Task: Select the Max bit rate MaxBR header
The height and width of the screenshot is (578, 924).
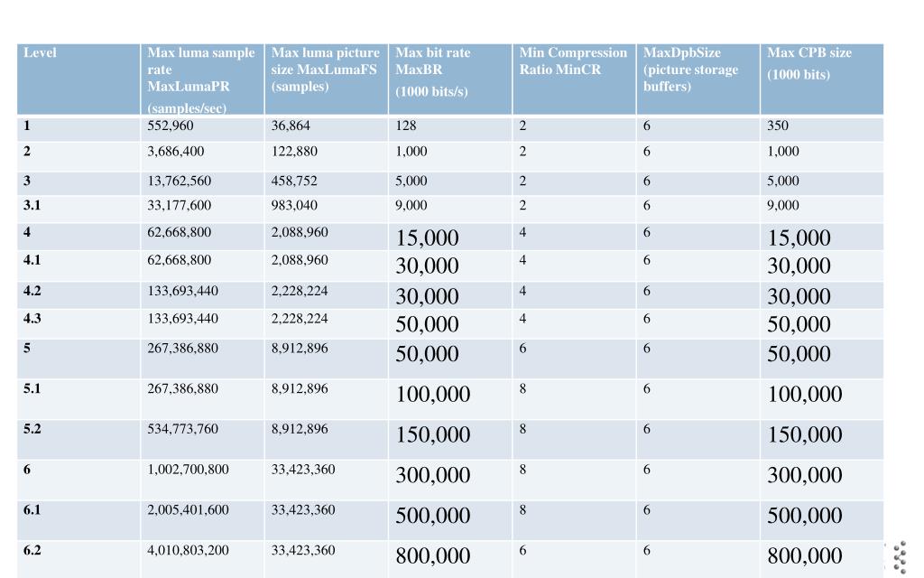Action: click(x=450, y=79)
